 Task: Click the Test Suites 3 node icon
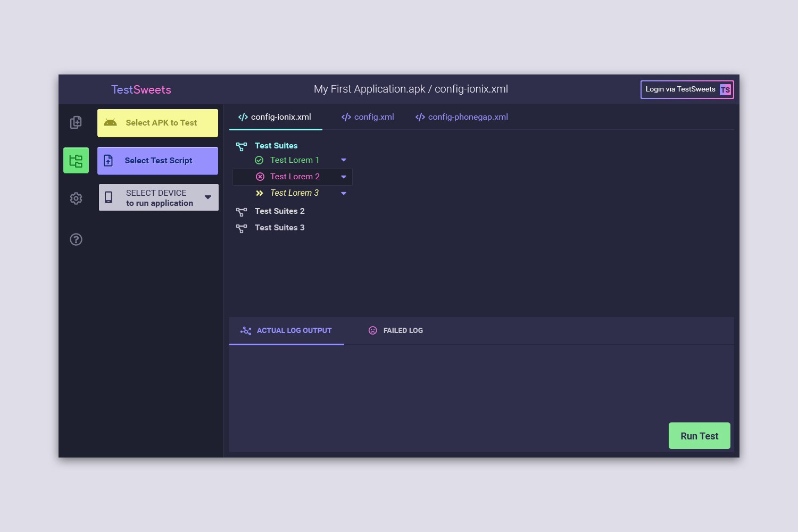click(x=242, y=228)
